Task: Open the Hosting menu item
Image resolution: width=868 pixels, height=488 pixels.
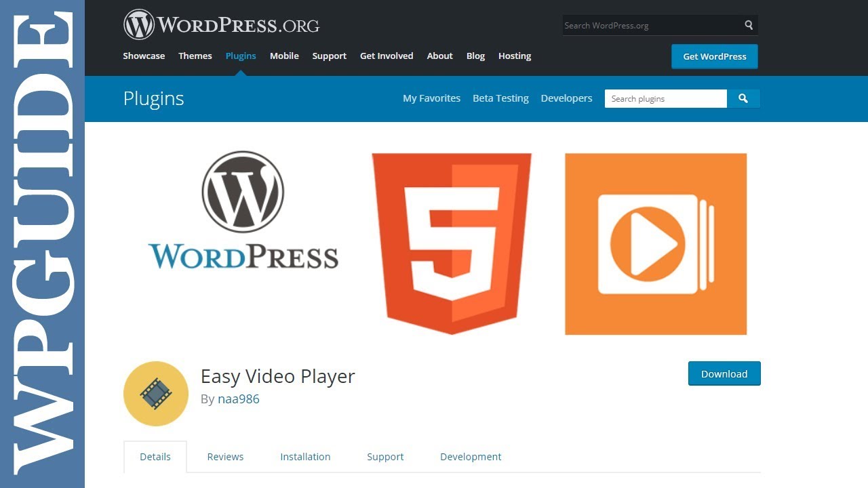Action: click(515, 56)
